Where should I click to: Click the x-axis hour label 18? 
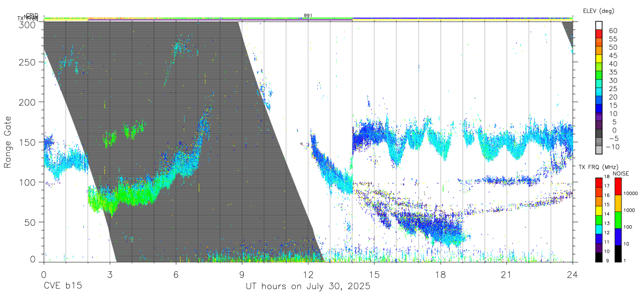pyautogui.click(x=441, y=274)
